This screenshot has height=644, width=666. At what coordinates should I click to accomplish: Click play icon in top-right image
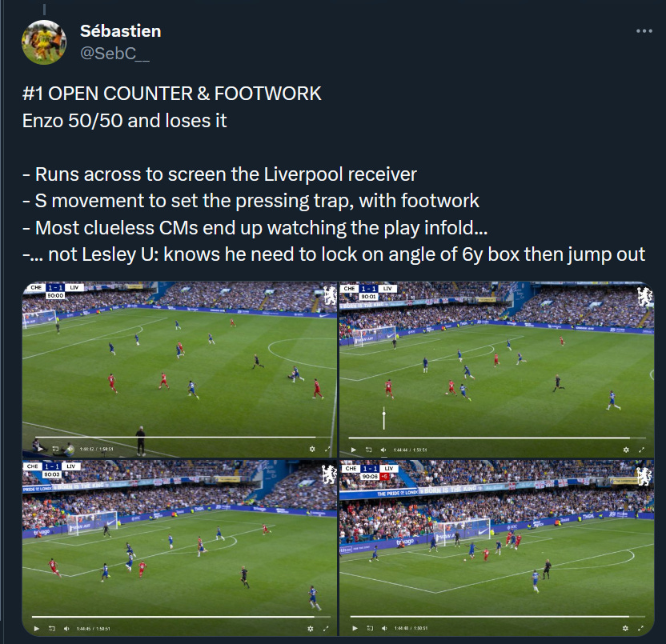click(354, 450)
